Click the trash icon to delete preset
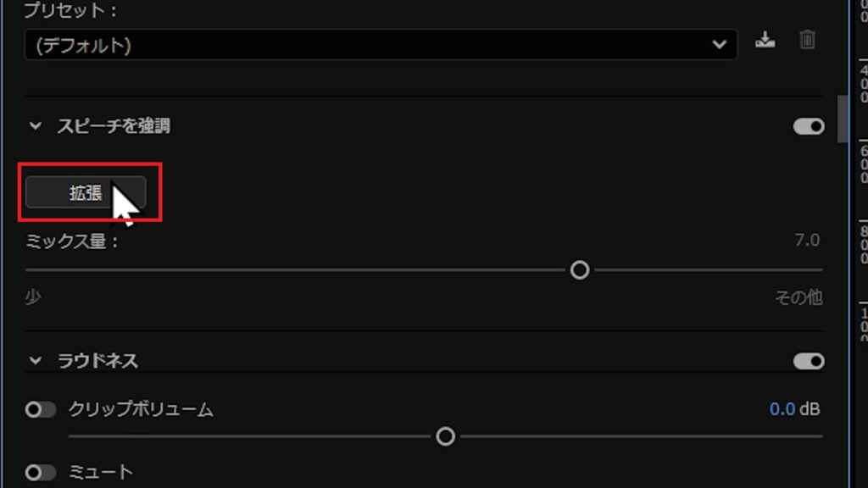 coord(807,40)
